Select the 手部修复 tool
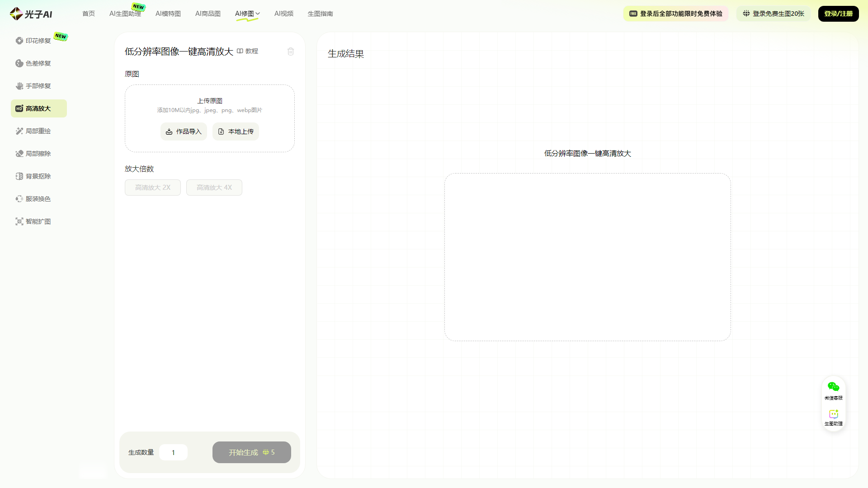 38,86
